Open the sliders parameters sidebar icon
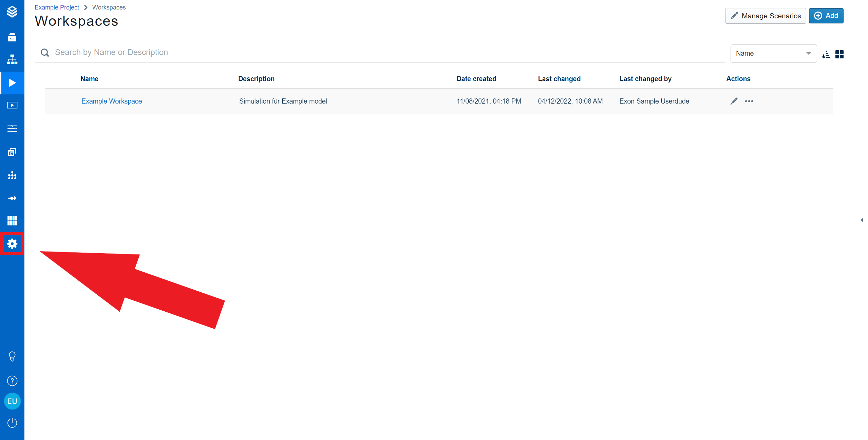The image size is (868, 440). (x=12, y=129)
